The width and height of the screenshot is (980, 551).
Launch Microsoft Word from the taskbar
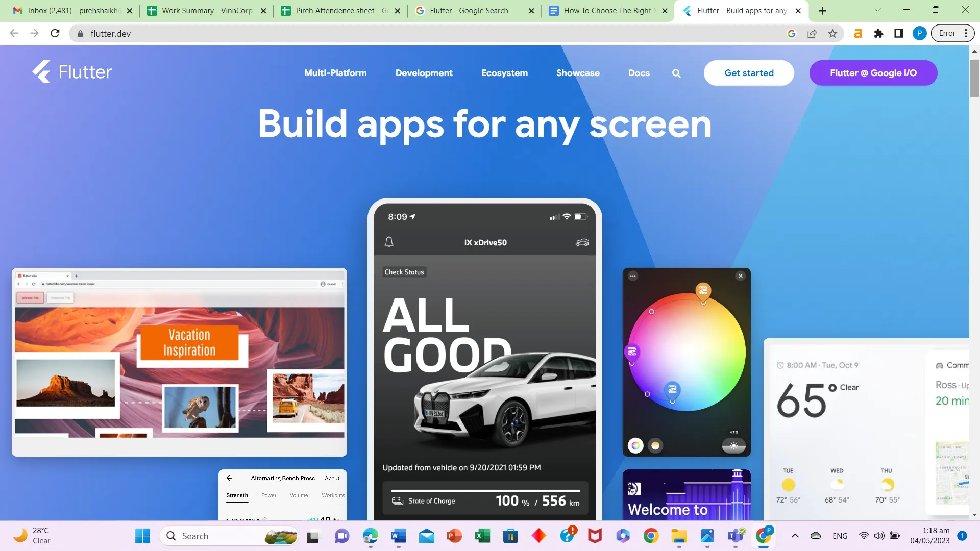point(398,536)
